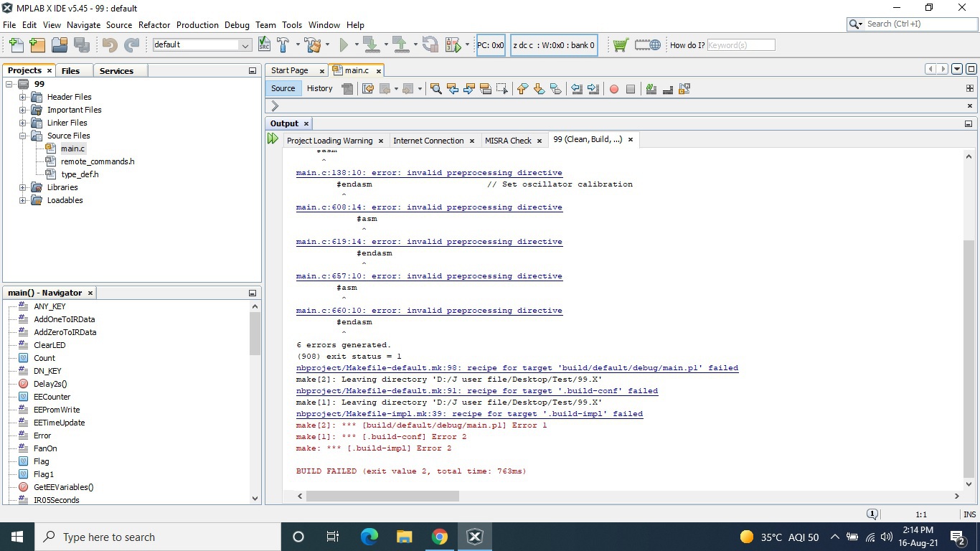The image size is (980, 551).
Task: Click the green Re-run arrows in Output
Action: click(273, 139)
